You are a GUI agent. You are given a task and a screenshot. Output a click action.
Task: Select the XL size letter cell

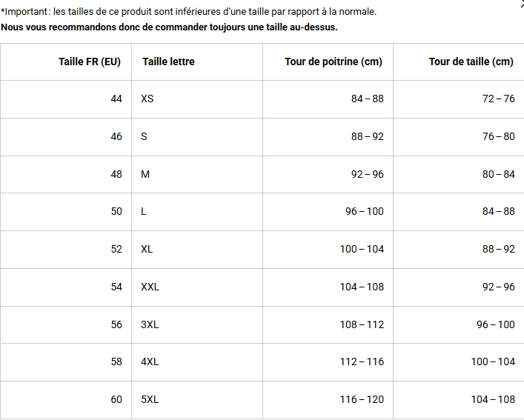pos(197,250)
